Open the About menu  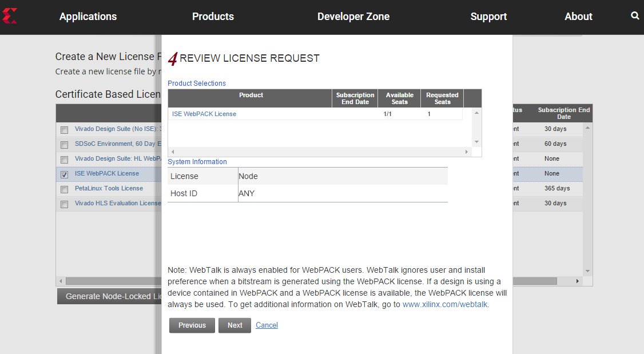click(x=578, y=17)
